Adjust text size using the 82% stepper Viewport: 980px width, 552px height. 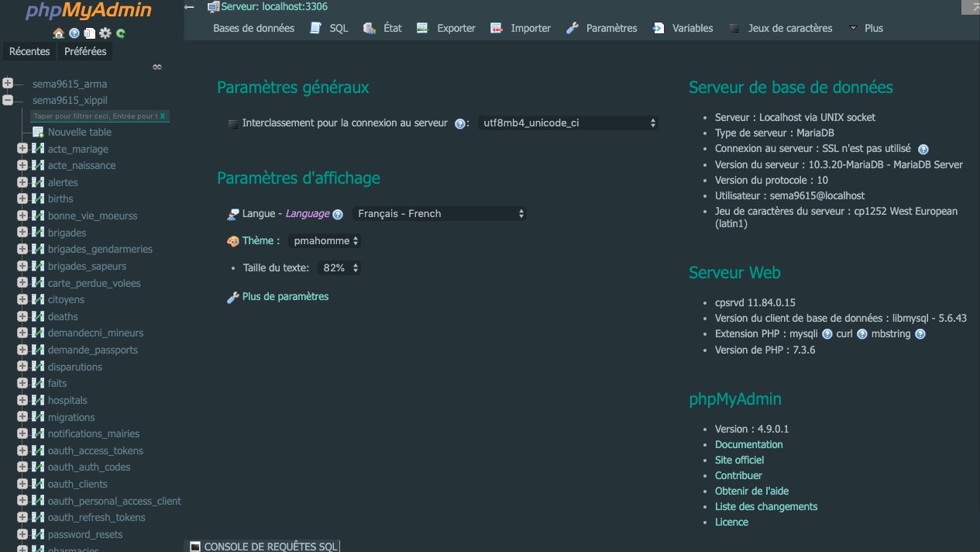pos(339,267)
